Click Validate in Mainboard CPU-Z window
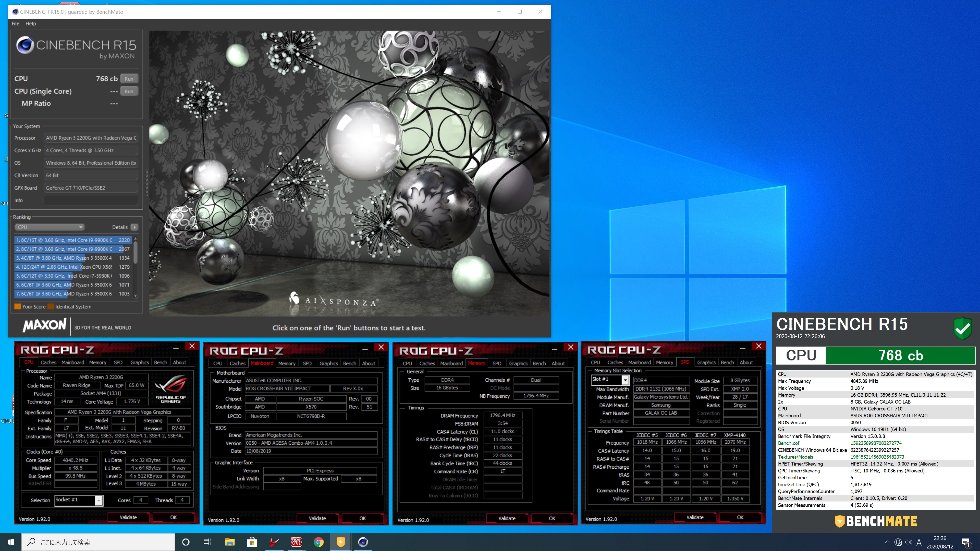This screenshot has width=980, height=551. pyautogui.click(x=317, y=518)
